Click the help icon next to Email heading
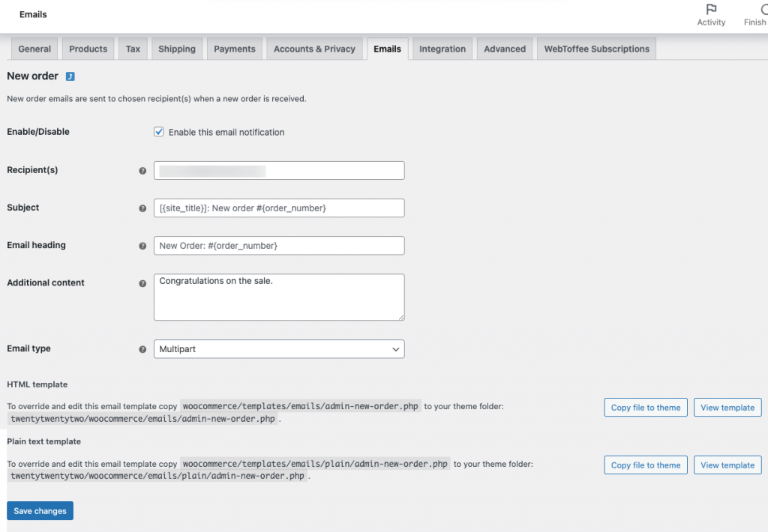 [142, 247]
